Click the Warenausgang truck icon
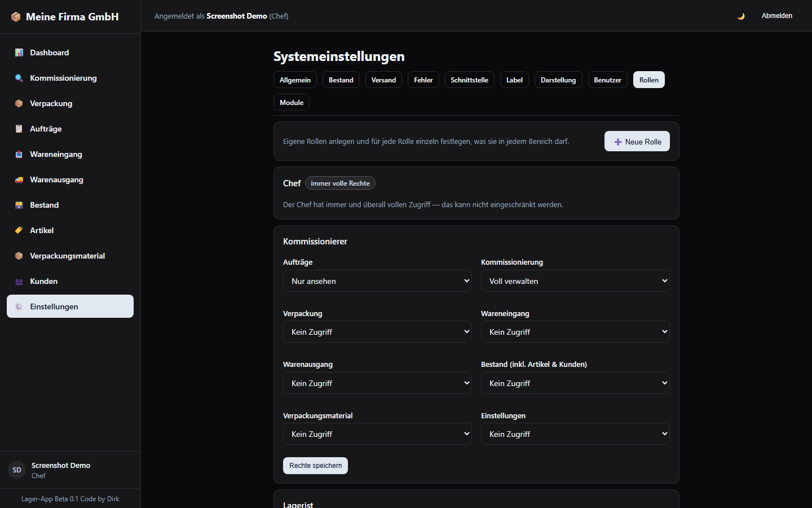Image resolution: width=812 pixels, height=508 pixels. [19, 179]
